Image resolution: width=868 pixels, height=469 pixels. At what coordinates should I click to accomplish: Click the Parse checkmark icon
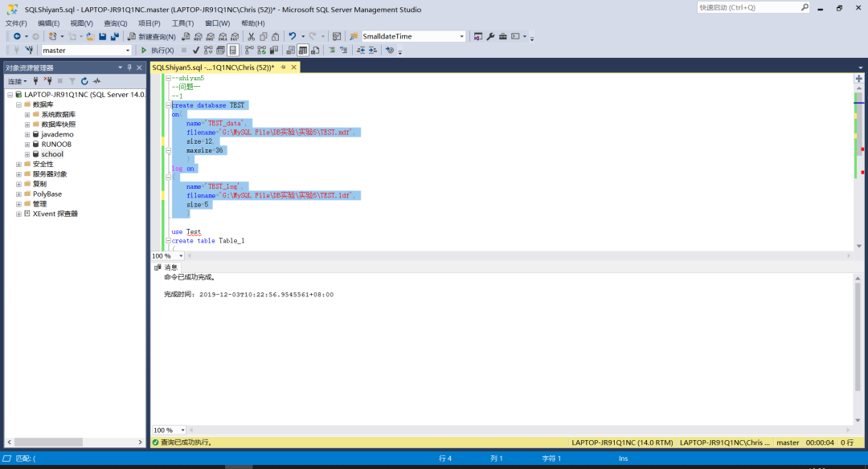click(196, 51)
